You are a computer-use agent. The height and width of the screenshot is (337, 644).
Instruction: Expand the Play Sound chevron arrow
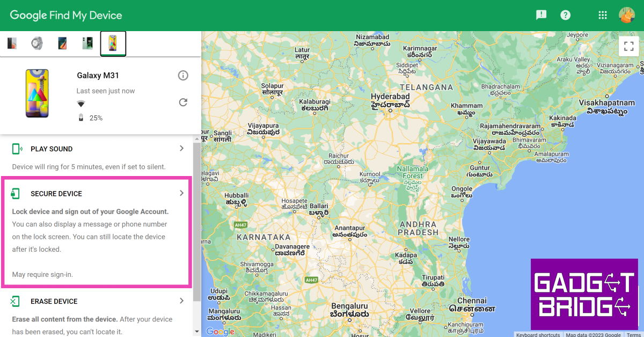coord(181,149)
